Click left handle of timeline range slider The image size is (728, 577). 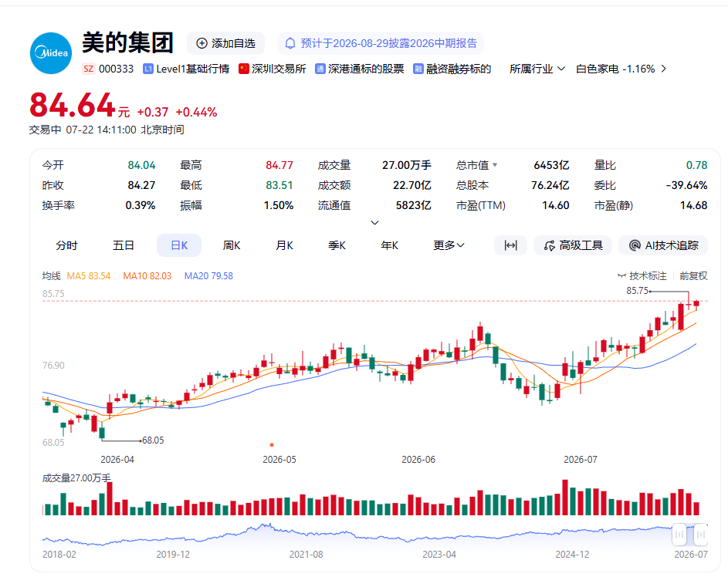(x=679, y=535)
